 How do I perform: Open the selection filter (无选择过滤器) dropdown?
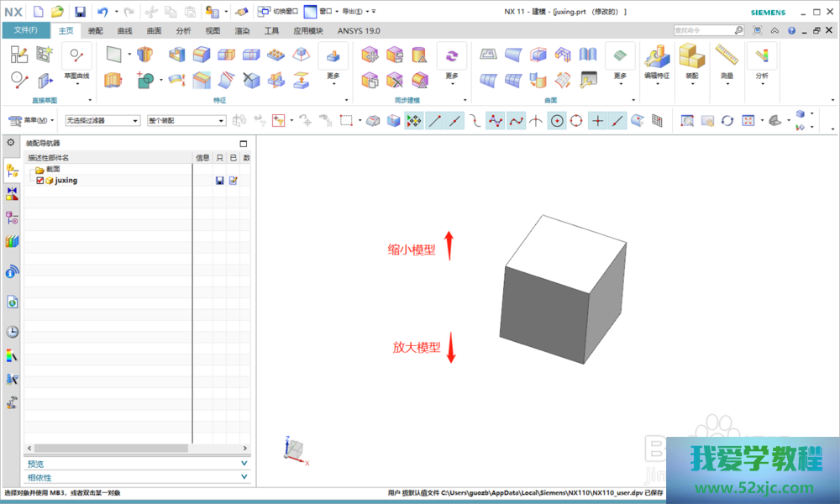pyautogui.click(x=102, y=121)
